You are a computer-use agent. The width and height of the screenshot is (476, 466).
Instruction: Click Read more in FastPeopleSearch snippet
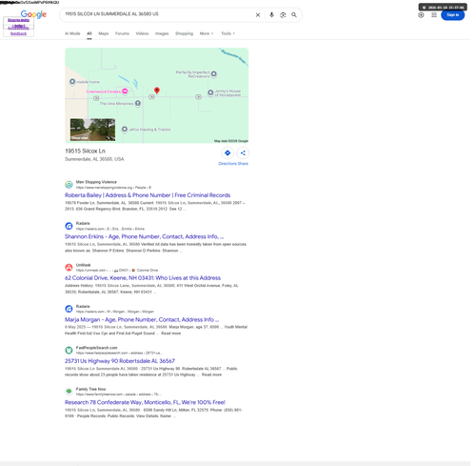click(211, 375)
